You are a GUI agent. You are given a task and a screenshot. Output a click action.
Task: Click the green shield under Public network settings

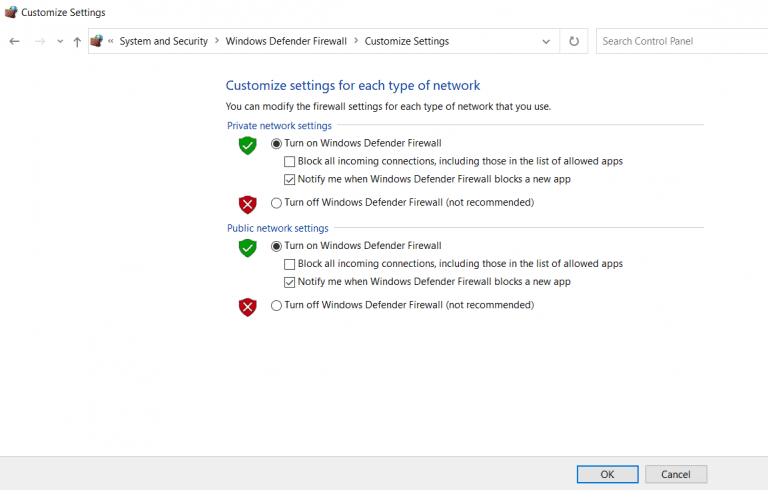(x=248, y=247)
